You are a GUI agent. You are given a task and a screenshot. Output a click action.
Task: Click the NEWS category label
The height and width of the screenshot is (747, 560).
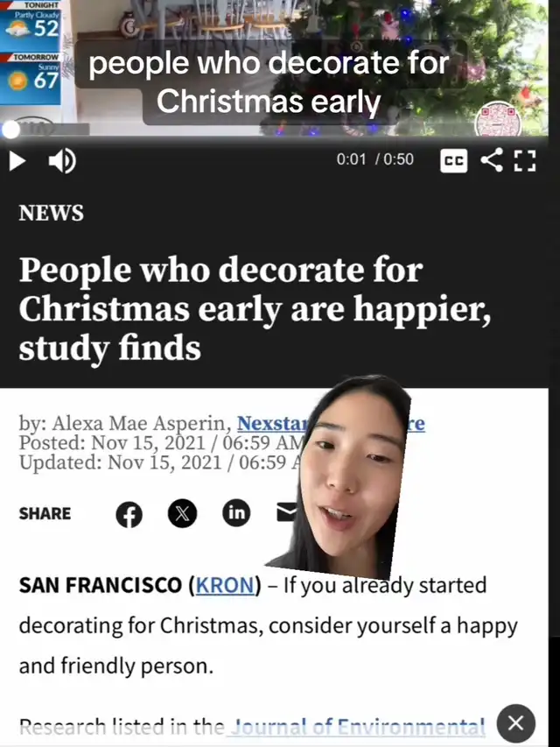point(52,213)
